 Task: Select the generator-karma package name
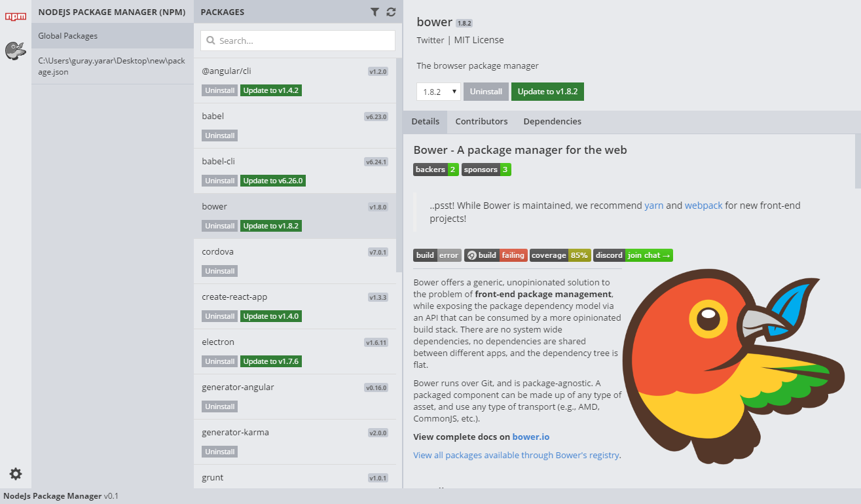click(235, 432)
